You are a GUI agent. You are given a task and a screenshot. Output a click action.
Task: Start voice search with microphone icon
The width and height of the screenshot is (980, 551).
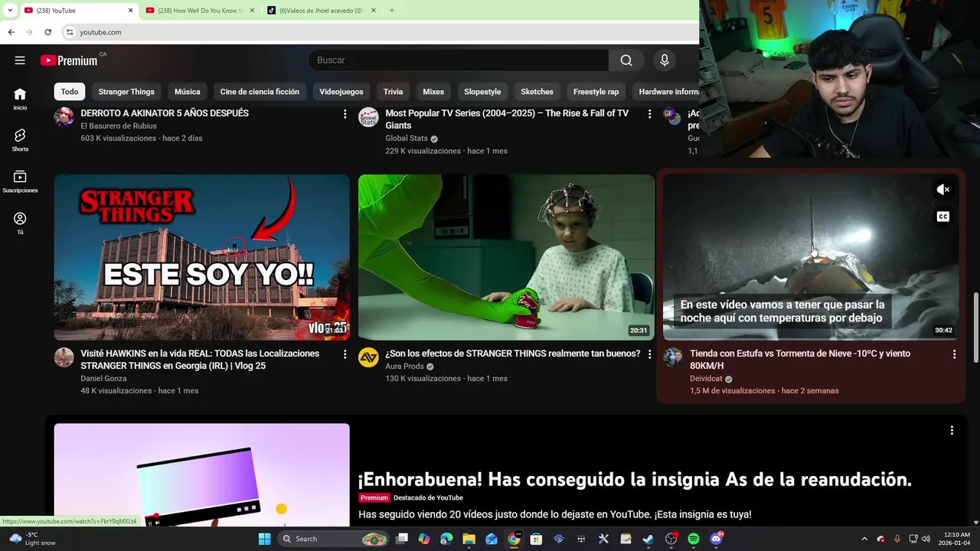664,60
